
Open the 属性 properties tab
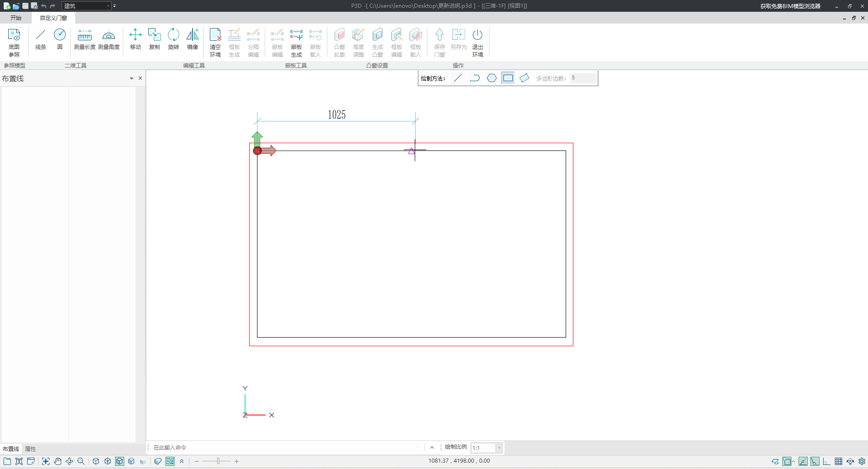coord(30,449)
